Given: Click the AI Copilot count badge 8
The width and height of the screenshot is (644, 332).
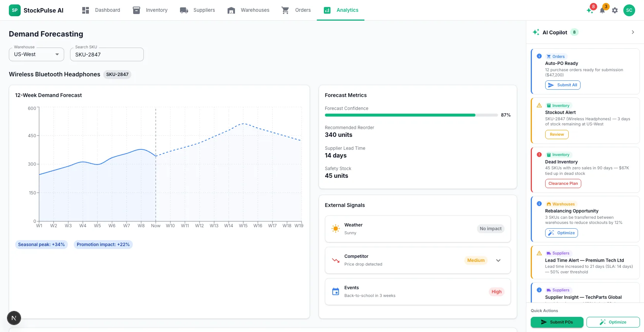Looking at the screenshot, I should click(x=574, y=32).
